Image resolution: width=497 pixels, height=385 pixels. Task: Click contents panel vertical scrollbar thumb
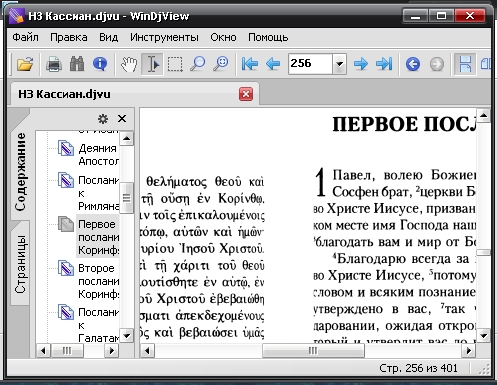click(x=127, y=198)
